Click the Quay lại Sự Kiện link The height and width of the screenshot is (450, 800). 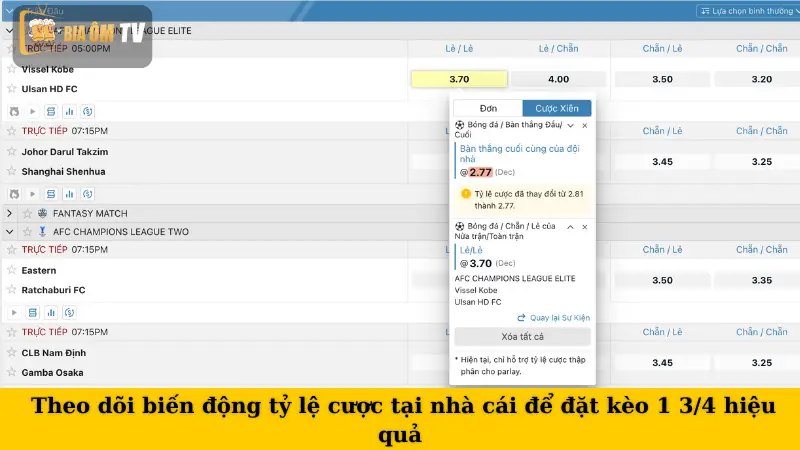point(554,317)
